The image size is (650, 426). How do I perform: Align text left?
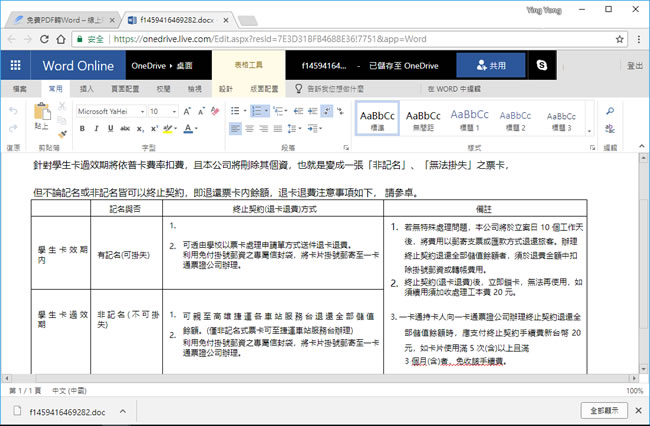pyautogui.click(x=235, y=129)
